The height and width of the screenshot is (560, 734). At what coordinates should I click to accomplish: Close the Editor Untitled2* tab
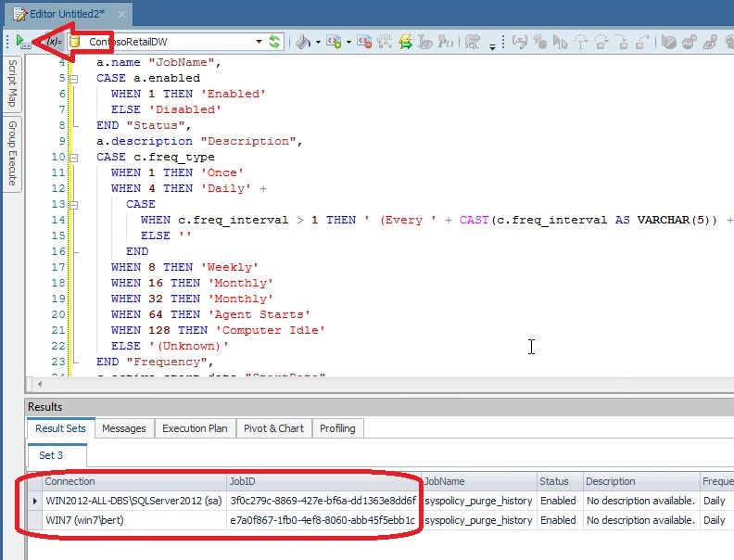(121, 15)
